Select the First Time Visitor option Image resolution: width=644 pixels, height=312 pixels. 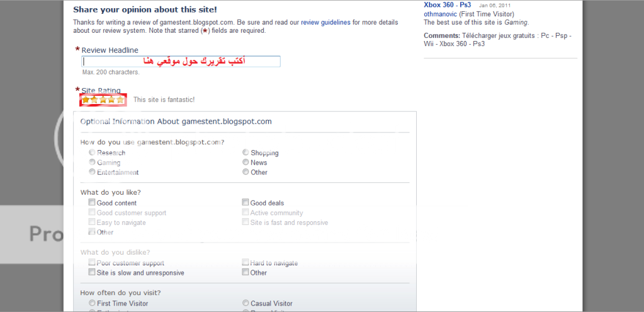click(x=92, y=303)
